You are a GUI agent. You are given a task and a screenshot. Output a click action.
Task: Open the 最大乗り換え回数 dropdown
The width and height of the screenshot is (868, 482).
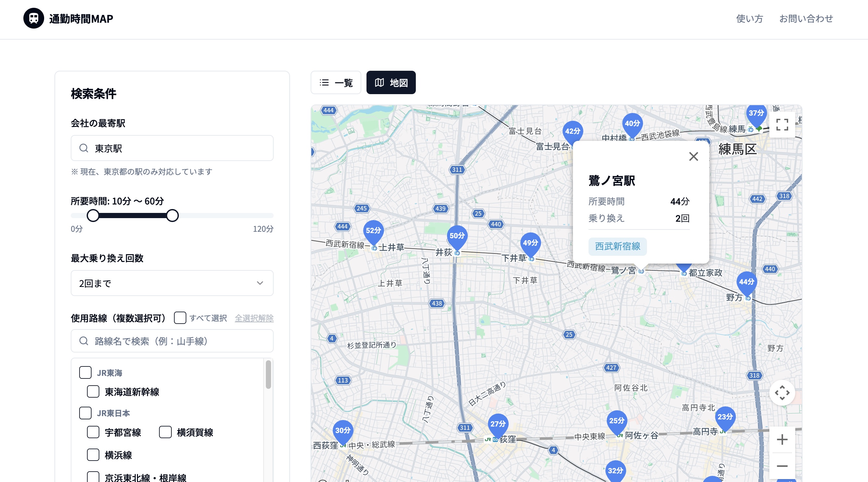[172, 283]
